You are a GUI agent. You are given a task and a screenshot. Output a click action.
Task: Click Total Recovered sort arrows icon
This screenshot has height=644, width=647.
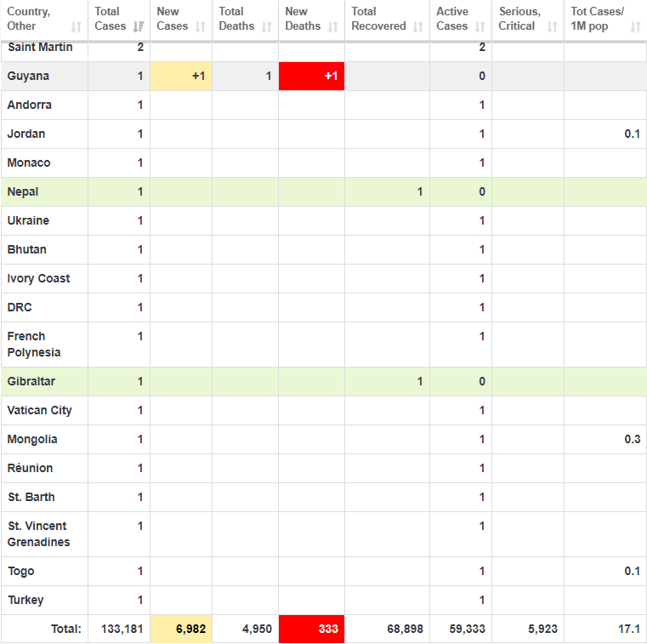point(418,26)
